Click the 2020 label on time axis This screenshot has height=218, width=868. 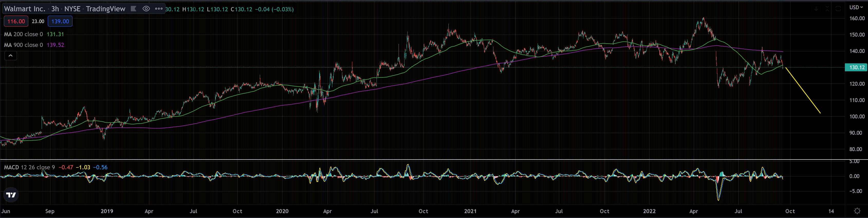(282, 211)
